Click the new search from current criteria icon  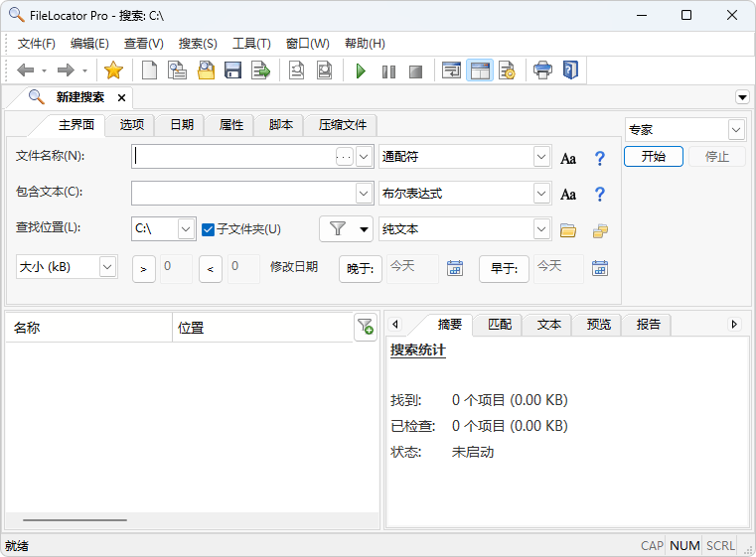177,70
